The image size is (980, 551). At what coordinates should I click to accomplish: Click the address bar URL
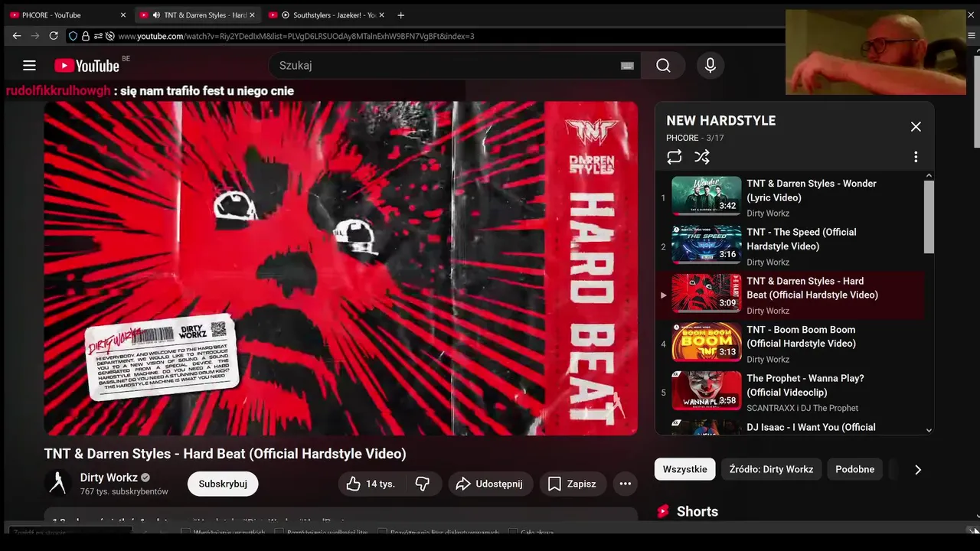[x=296, y=36]
